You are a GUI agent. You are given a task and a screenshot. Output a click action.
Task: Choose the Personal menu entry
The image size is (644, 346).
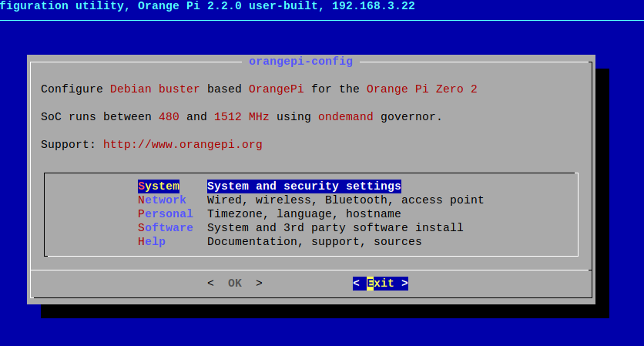click(x=165, y=213)
